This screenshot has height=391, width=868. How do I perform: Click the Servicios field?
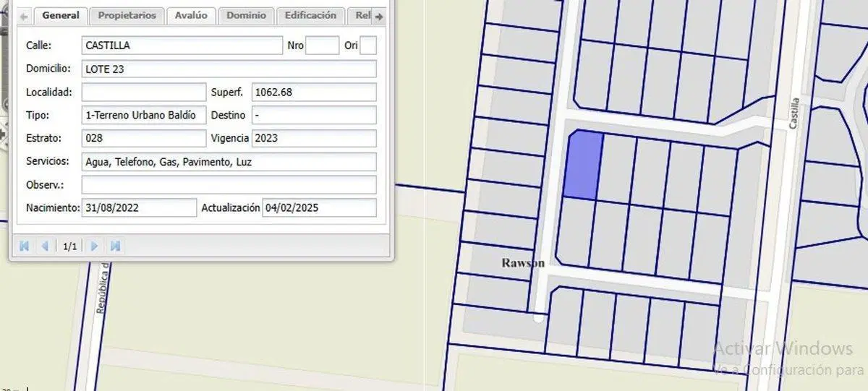[x=229, y=161]
